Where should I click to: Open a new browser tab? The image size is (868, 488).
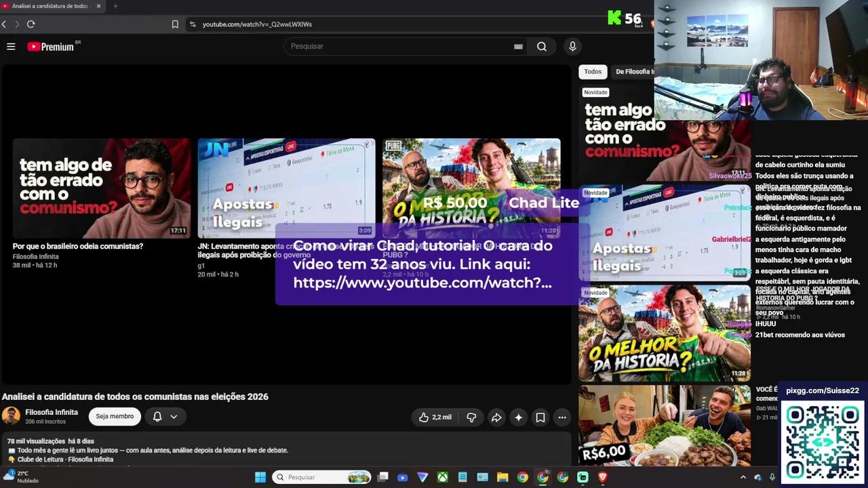[115, 6]
